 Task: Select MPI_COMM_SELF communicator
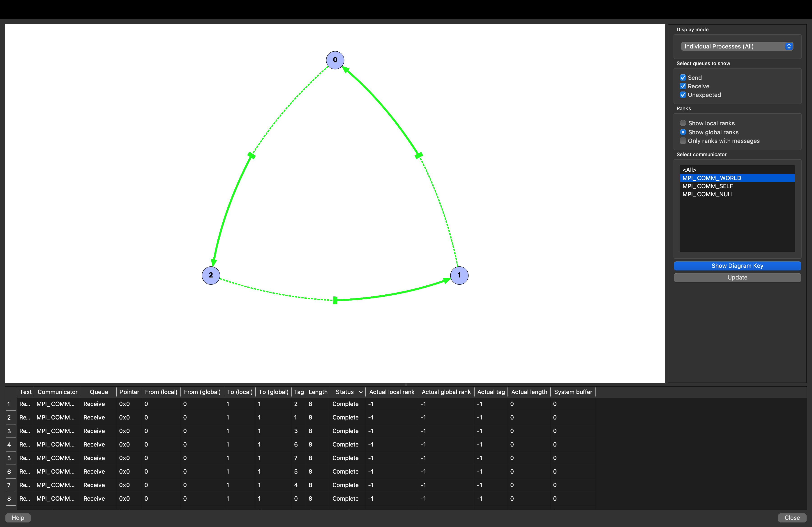coord(707,186)
